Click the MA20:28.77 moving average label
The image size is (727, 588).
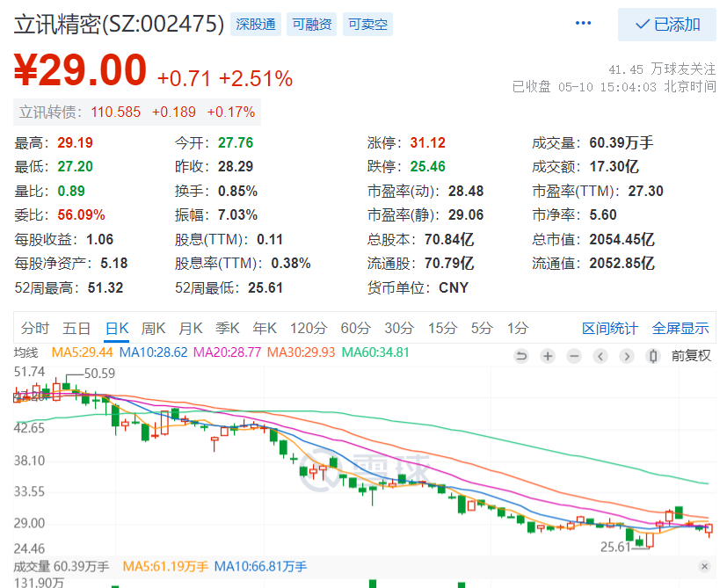[x=227, y=352]
